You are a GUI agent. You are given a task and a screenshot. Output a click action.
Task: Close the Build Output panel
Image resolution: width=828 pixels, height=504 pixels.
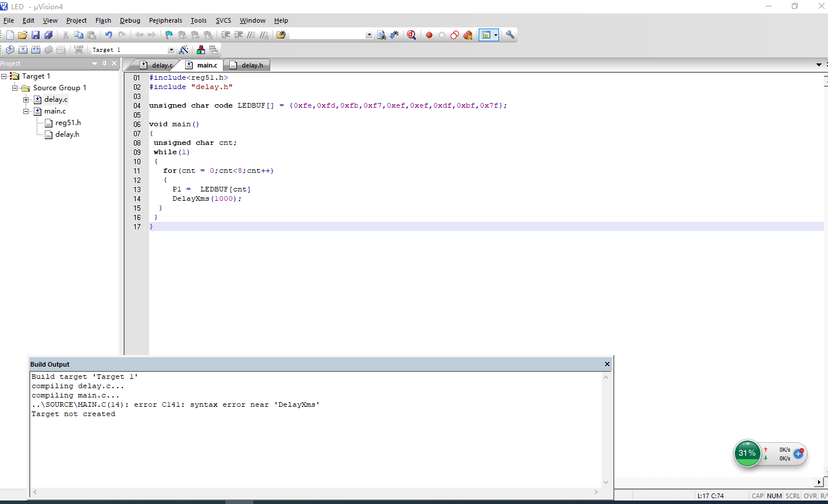[607, 364]
